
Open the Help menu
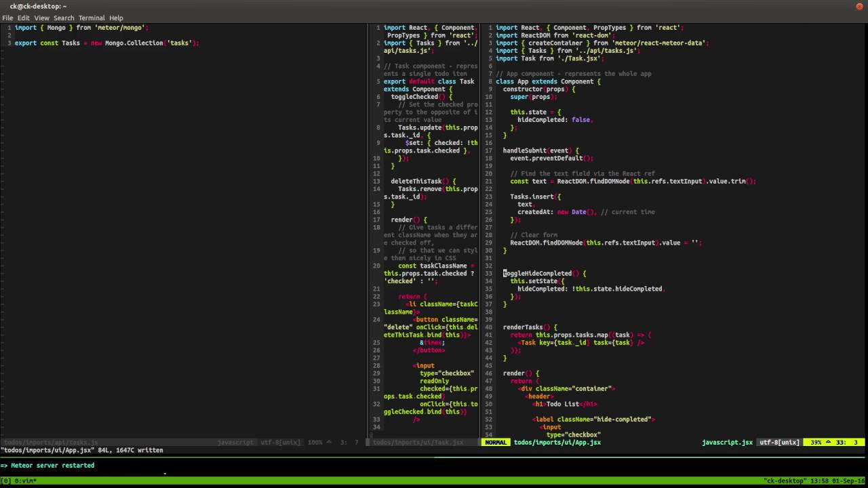(116, 18)
